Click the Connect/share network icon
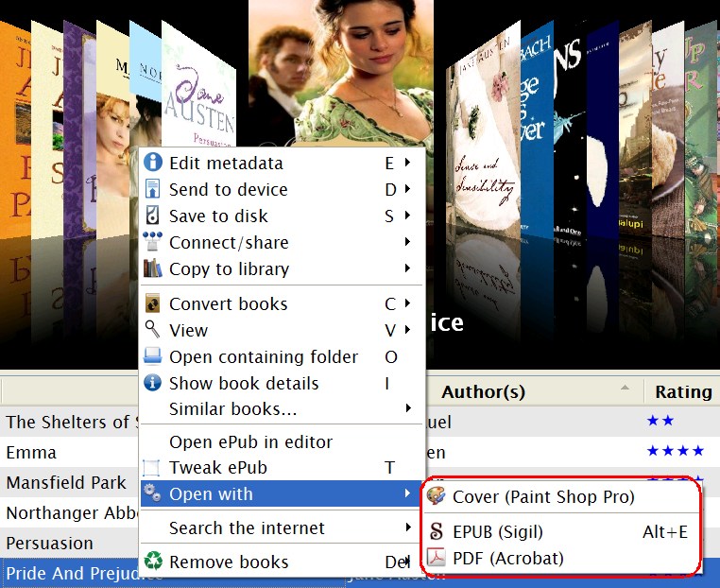Viewport: 720px width, 588px height. click(x=152, y=242)
